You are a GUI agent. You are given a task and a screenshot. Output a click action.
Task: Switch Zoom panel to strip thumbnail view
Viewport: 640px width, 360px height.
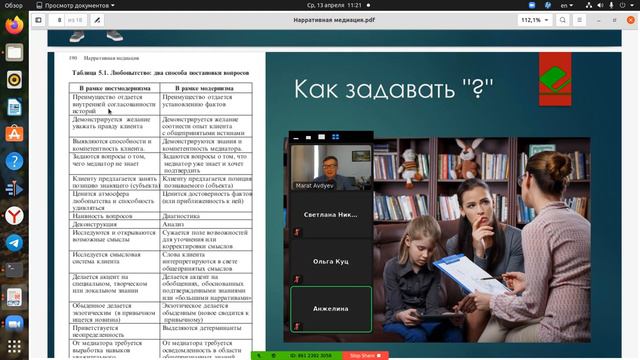322,137
